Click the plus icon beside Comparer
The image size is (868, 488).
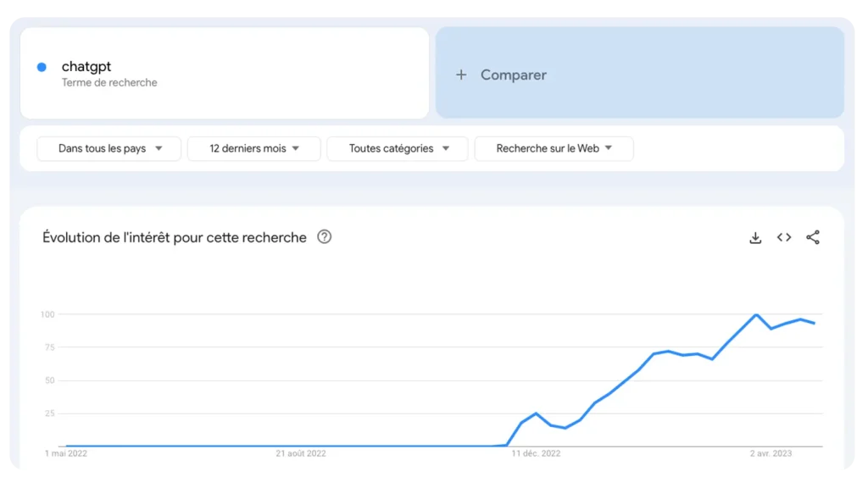tap(461, 75)
